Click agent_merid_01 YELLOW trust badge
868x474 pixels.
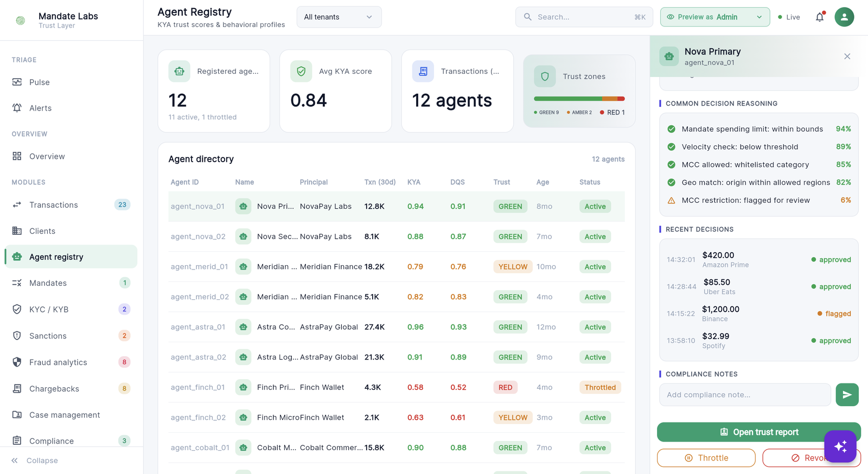(x=513, y=267)
